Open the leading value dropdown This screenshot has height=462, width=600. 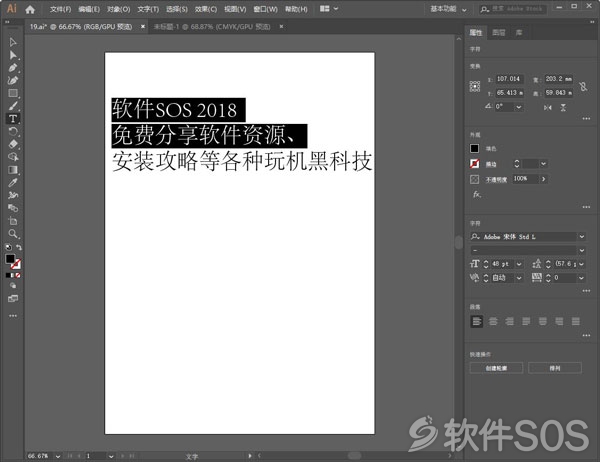pos(582,264)
